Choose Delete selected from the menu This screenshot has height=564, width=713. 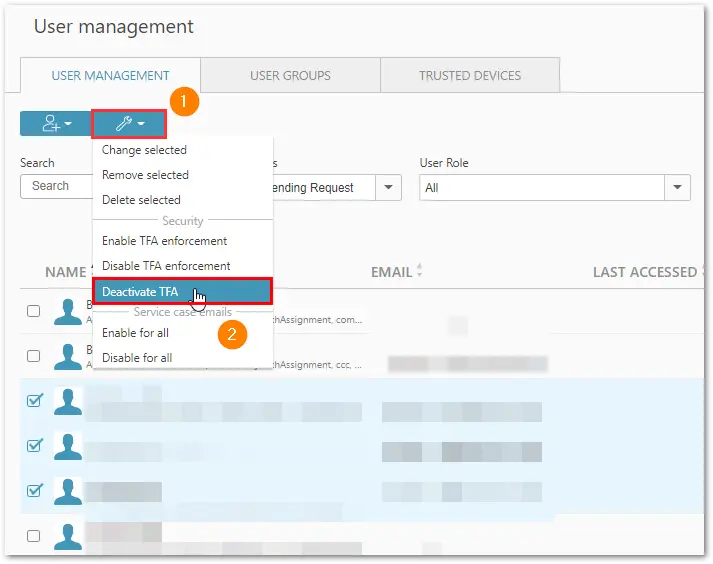pos(141,200)
